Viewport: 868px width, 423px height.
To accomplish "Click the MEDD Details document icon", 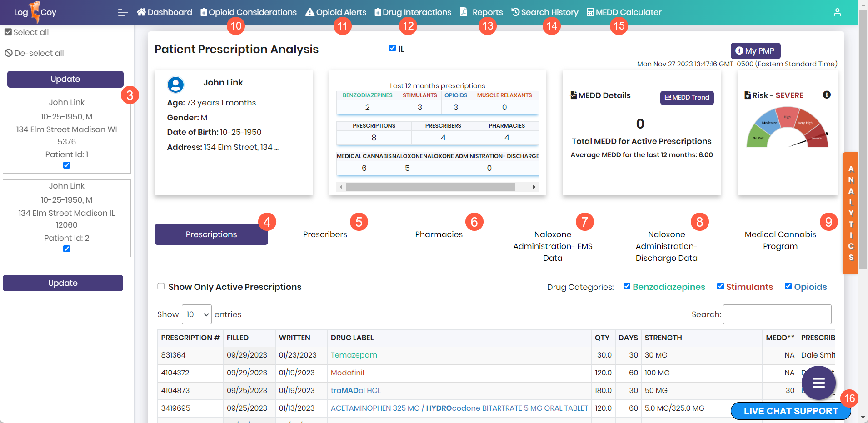I will 574,95.
